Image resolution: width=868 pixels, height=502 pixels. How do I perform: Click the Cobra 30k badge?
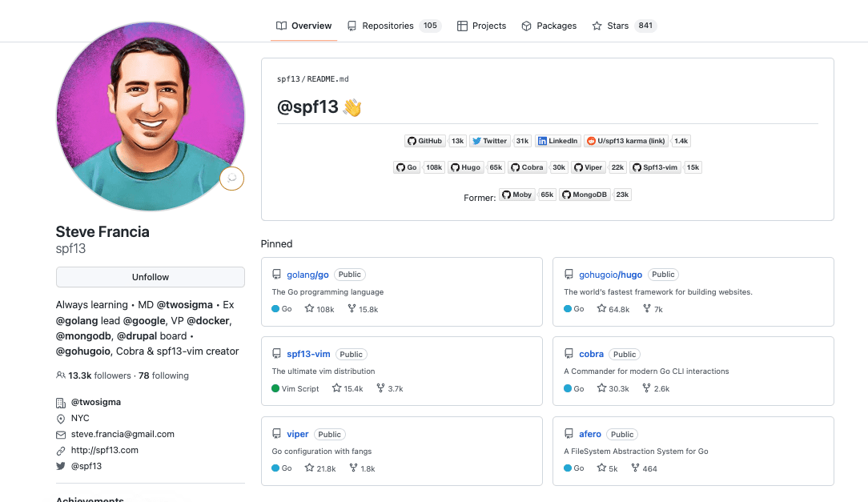[538, 167]
